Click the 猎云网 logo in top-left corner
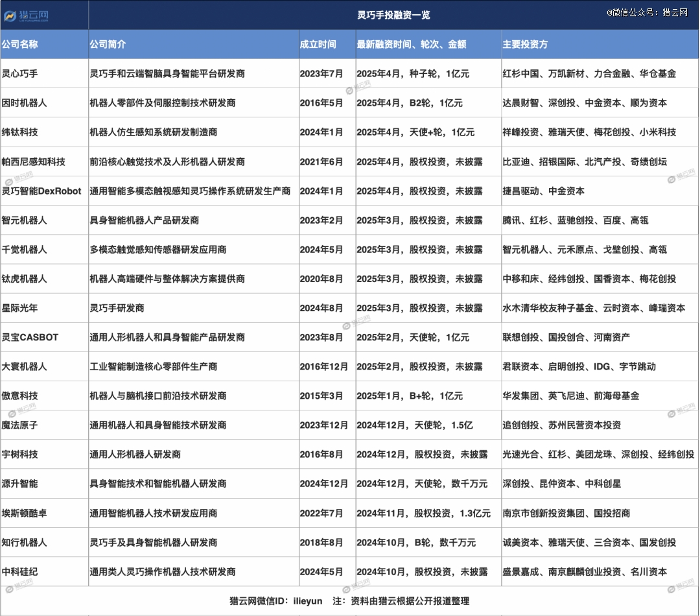 27,15
